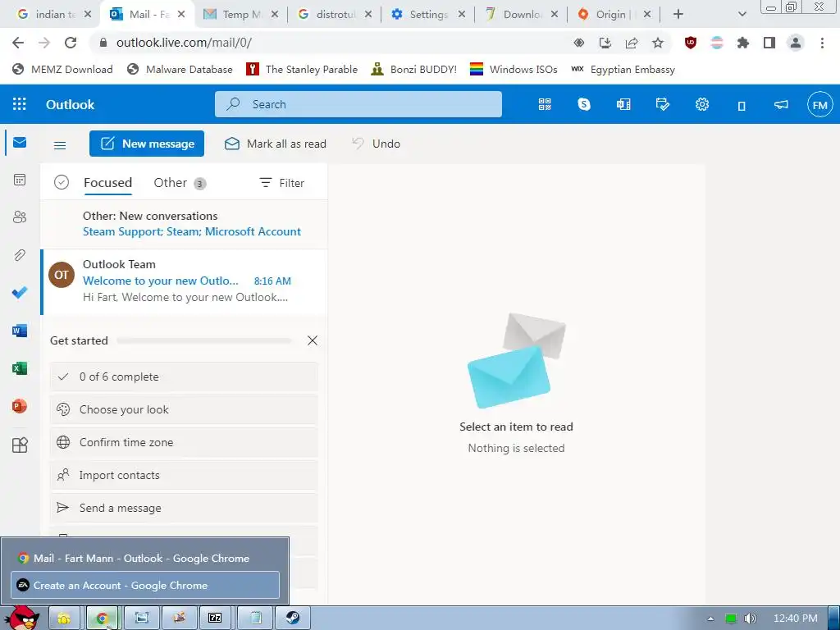Select Choose your look task

click(184, 410)
